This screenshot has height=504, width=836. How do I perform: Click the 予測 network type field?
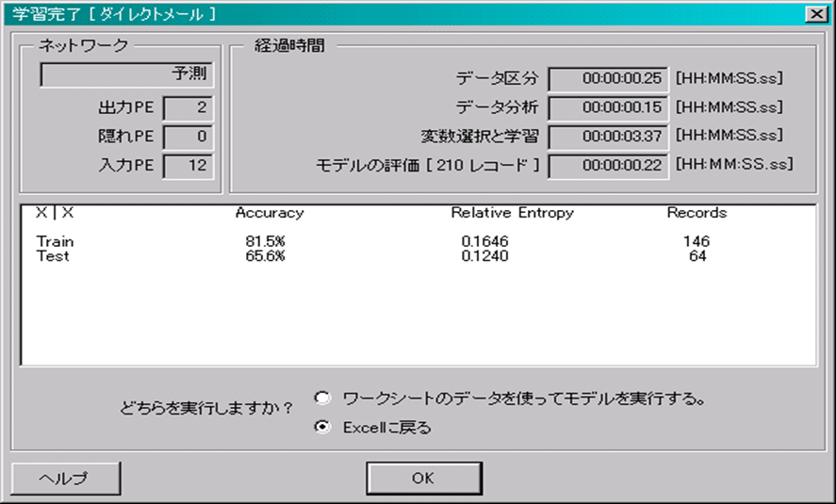[127, 74]
